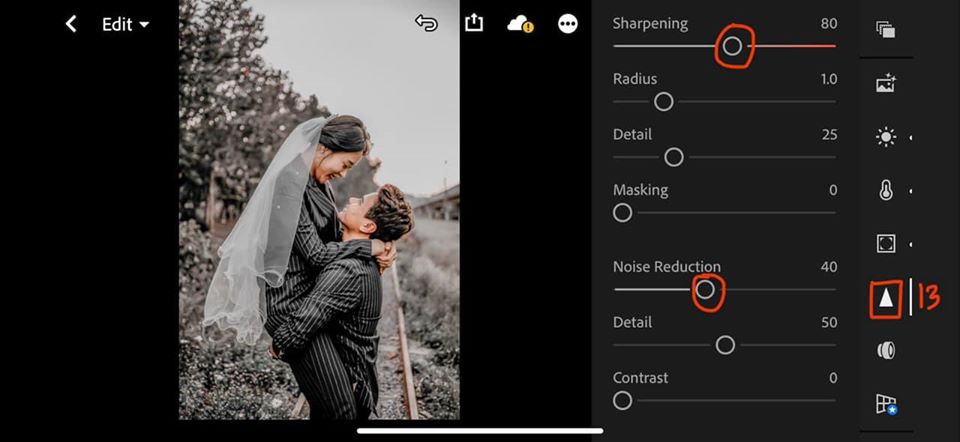Screen dimensions: 960x442
Task: Check the cloud sync warning icon
Action: [x=520, y=24]
